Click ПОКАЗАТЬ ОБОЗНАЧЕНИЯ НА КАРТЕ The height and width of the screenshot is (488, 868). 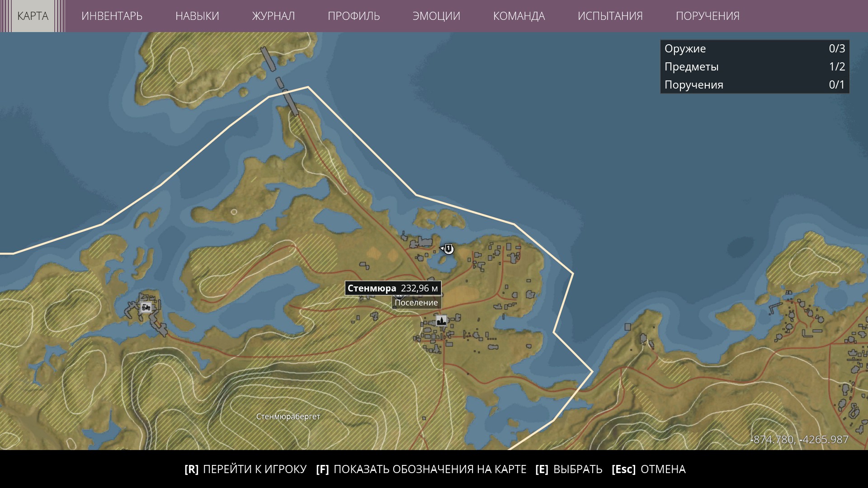421,469
